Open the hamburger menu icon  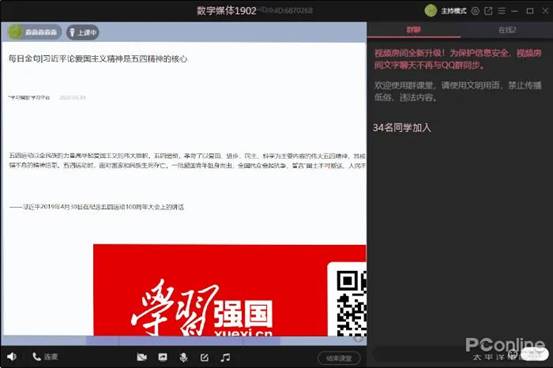point(502,11)
